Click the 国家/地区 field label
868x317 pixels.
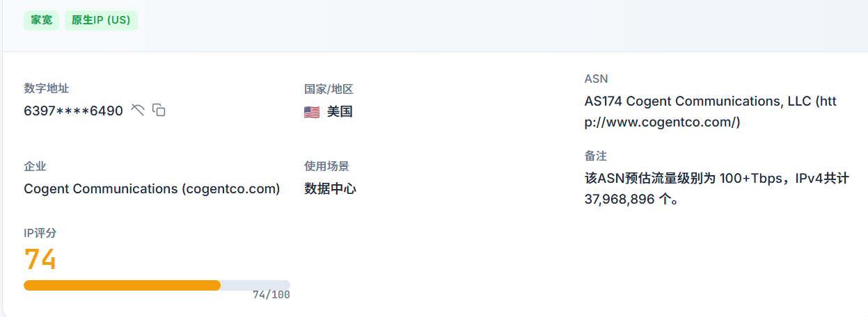[x=329, y=89]
